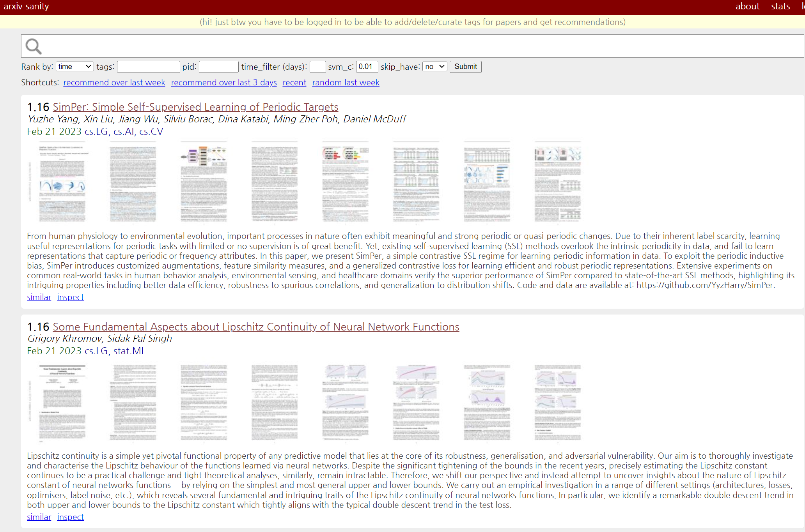The height and width of the screenshot is (532, 805).
Task: Select the svm_c value field
Action: point(367,67)
